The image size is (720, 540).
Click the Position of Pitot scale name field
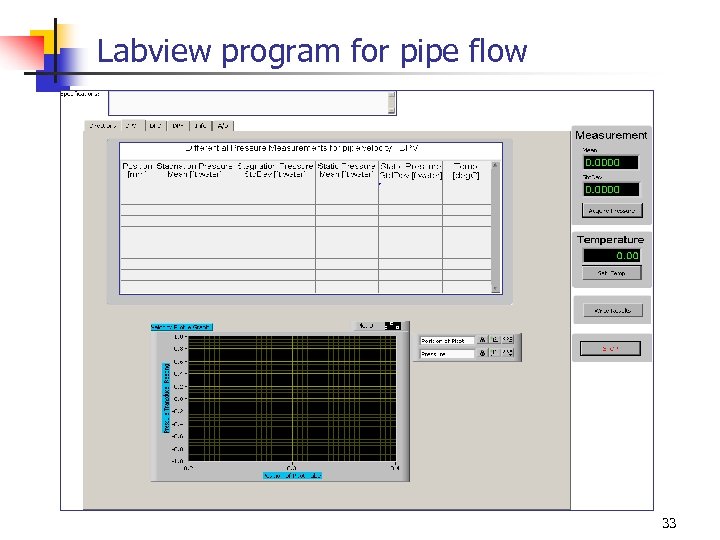pyautogui.click(x=447, y=341)
